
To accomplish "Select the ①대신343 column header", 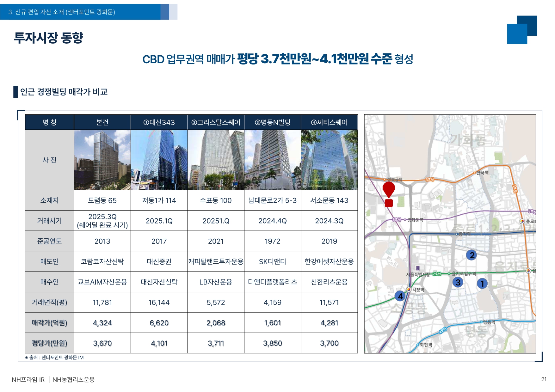I will tap(159, 122).
